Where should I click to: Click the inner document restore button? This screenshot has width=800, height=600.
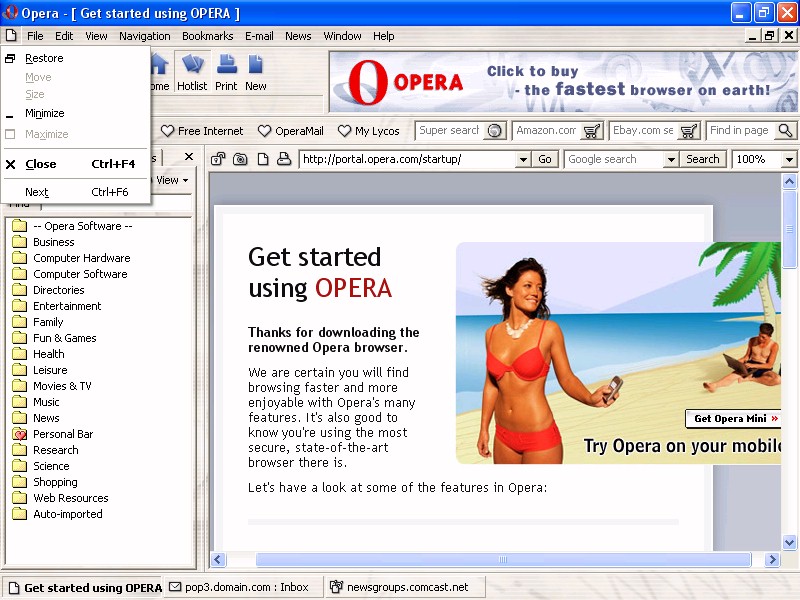point(769,35)
